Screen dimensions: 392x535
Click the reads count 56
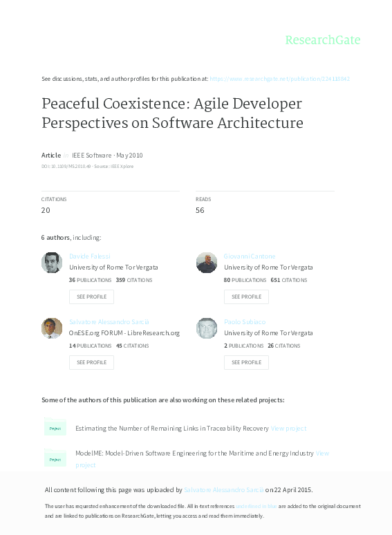click(200, 210)
